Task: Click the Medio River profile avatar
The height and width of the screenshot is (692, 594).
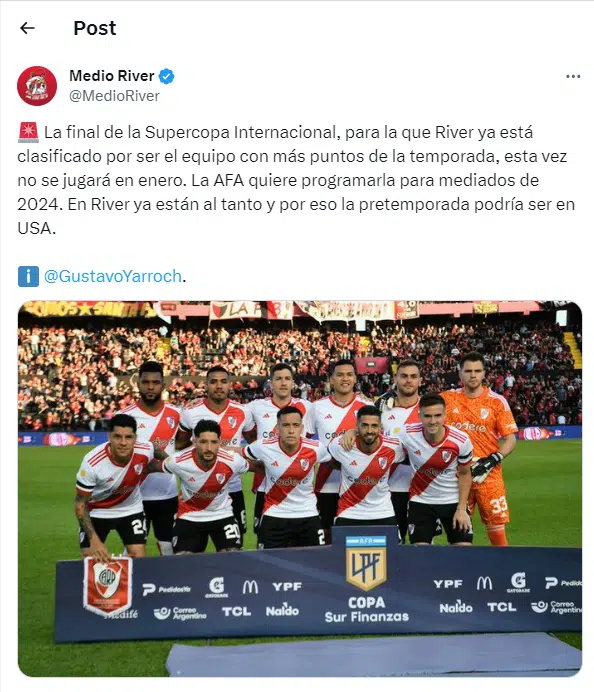Action: (37, 86)
